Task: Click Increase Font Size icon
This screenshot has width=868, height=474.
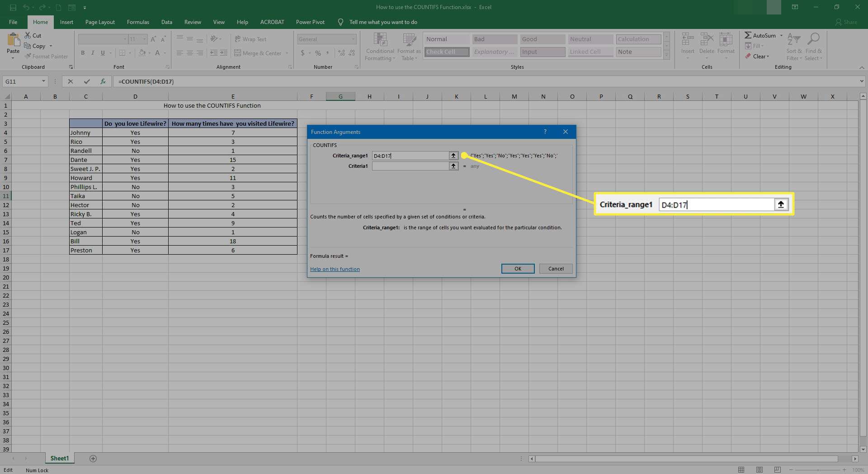Action: 153,39
